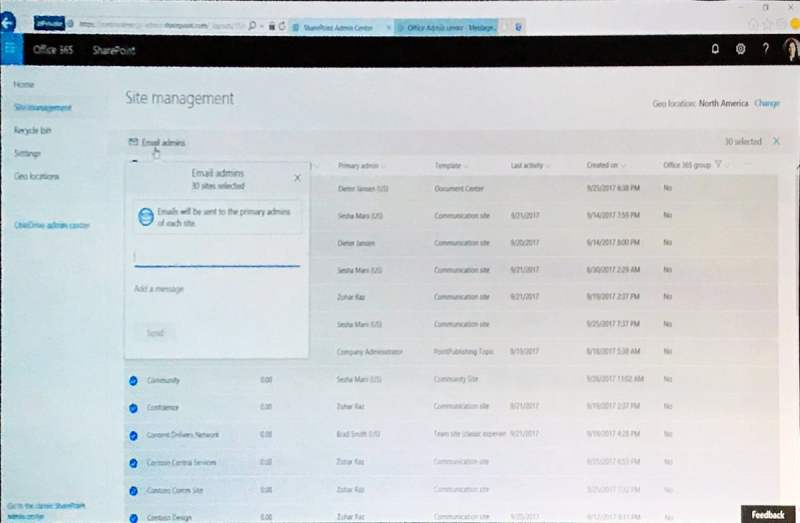Open browser home icon
800x523 pixels.
coord(753,24)
